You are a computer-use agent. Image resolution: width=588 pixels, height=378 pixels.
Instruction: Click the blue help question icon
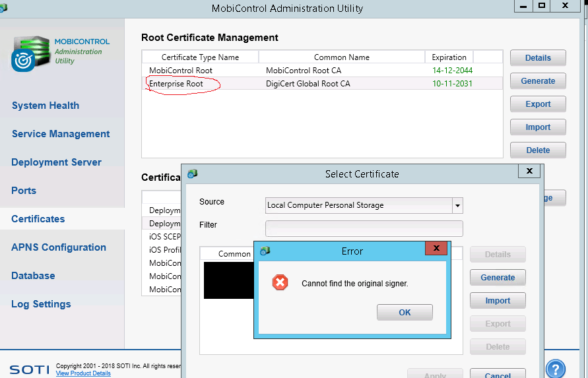[556, 368]
